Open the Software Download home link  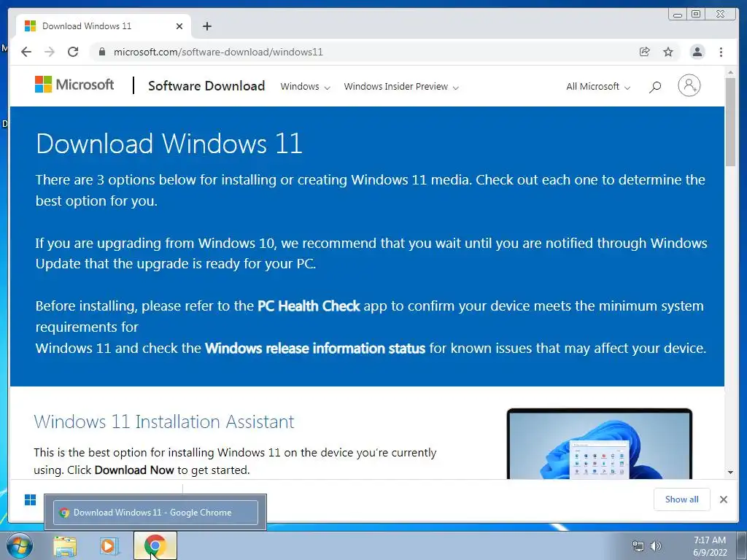(206, 86)
